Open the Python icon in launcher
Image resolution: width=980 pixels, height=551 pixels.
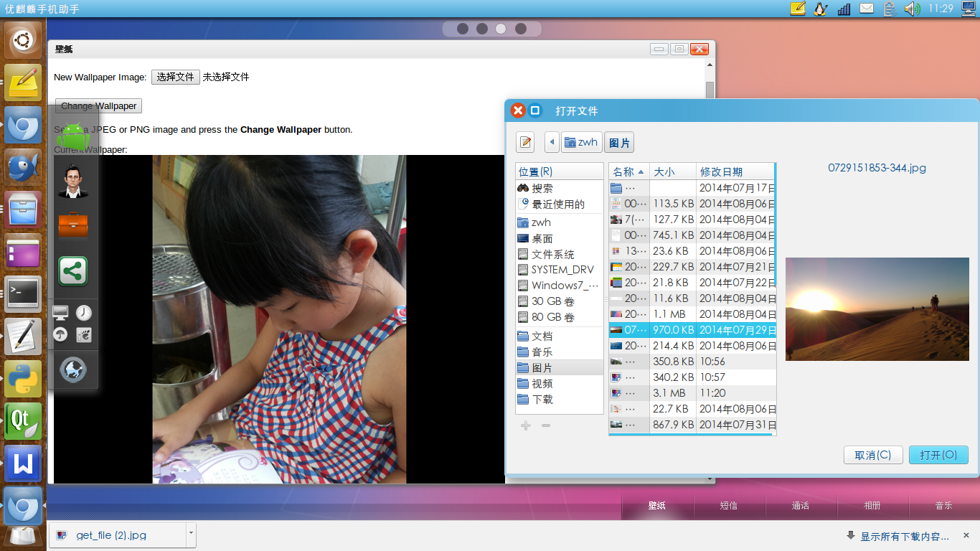tap(23, 379)
